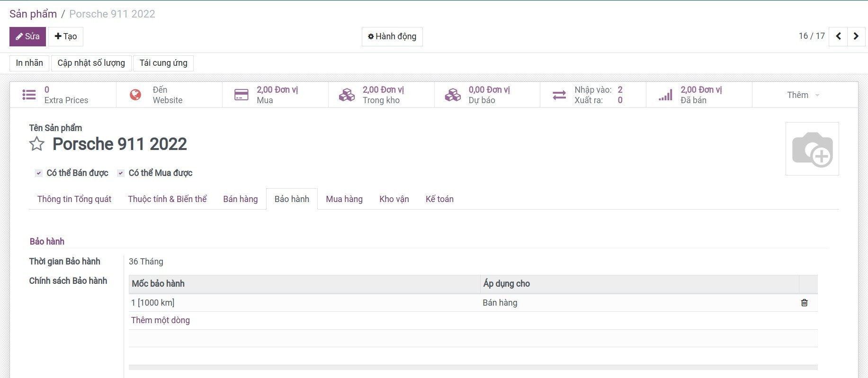This screenshot has width=868, height=378.
Task: Open purchased units credit card icon
Action: pyautogui.click(x=242, y=95)
